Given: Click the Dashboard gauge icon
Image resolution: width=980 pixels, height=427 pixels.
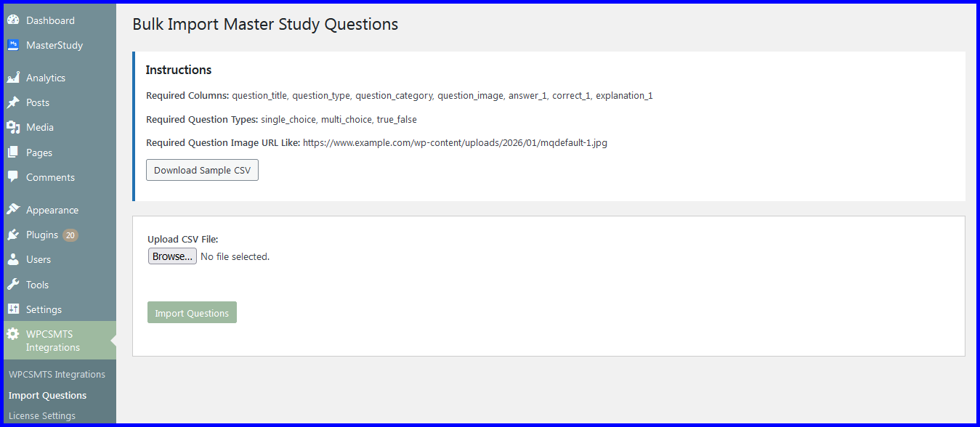Looking at the screenshot, I should click(13, 20).
